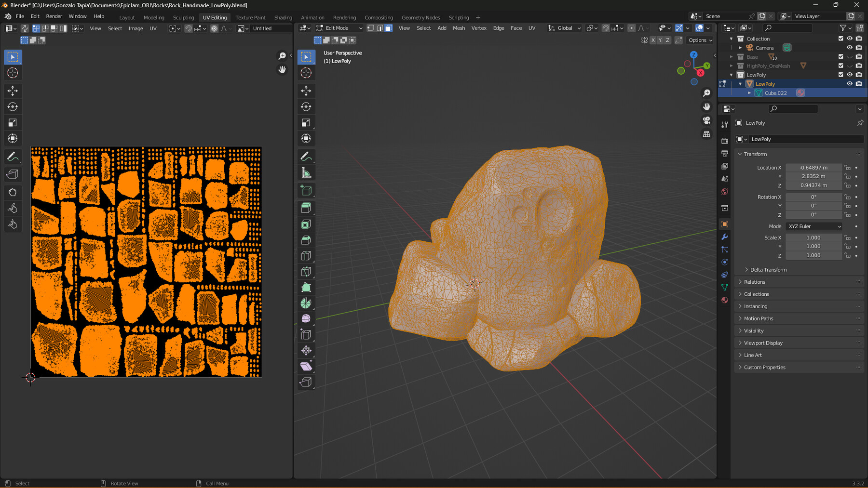Pin the LowPoly properties with the pushpin

pos(860,123)
